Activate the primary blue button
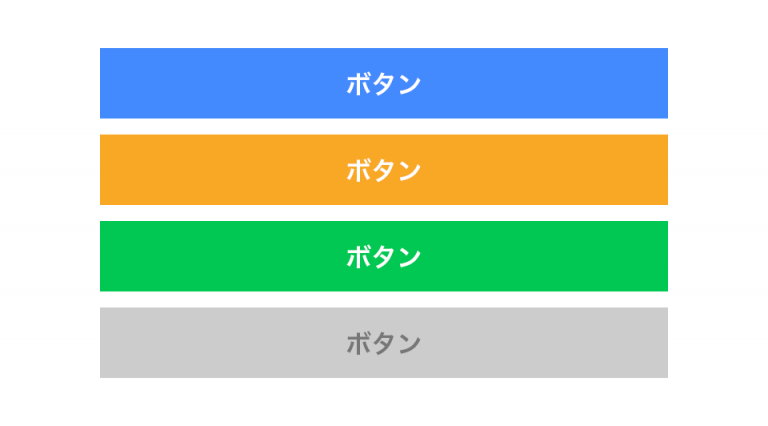 (383, 84)
